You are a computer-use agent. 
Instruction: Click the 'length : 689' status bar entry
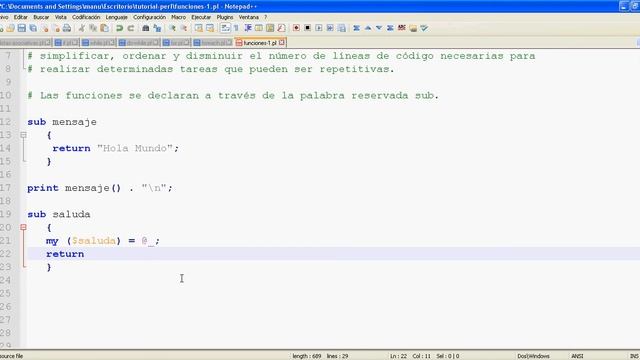tap(306, 356)
